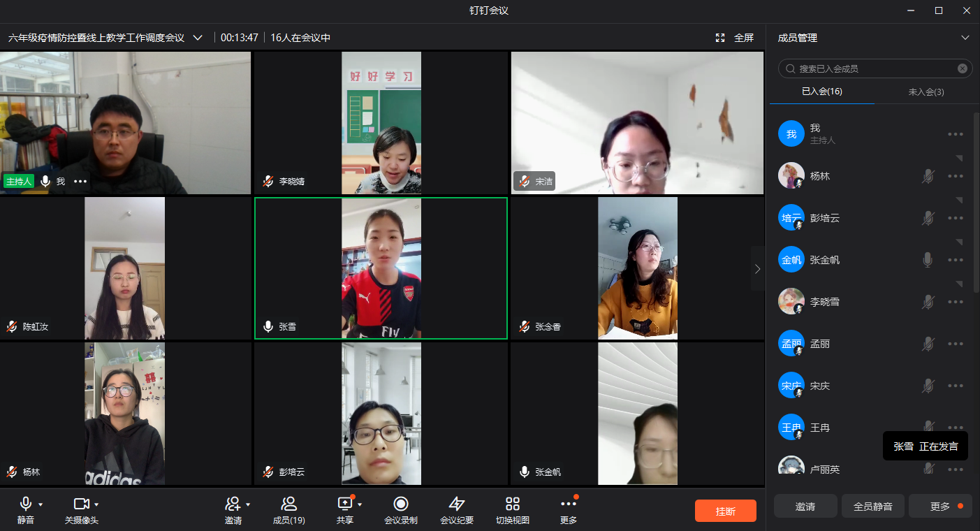Show next page of video tiles

point(758,268)
